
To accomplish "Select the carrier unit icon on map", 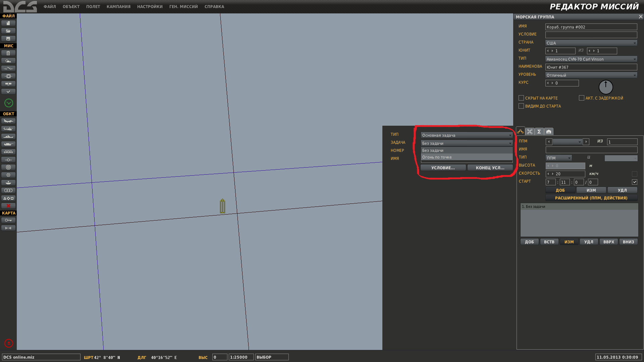I will click(x=222, y=206).
